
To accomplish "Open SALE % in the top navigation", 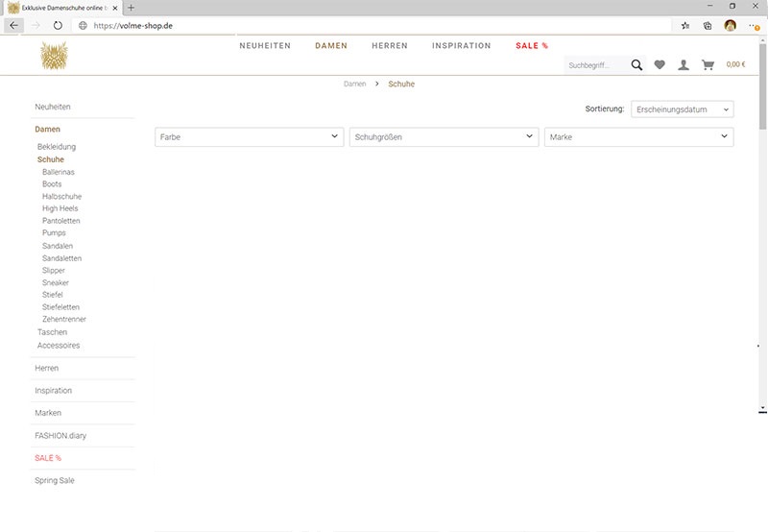I will click(532, 46).
